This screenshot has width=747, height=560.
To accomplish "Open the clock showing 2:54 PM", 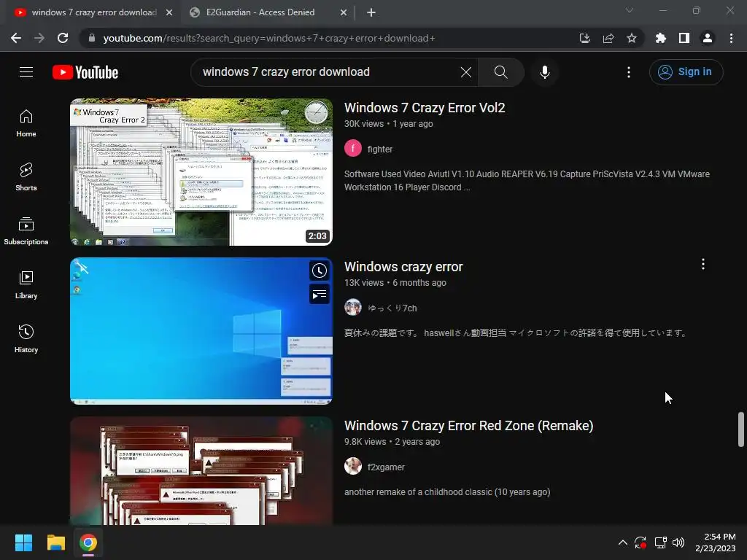I will (x=716, y=542).
